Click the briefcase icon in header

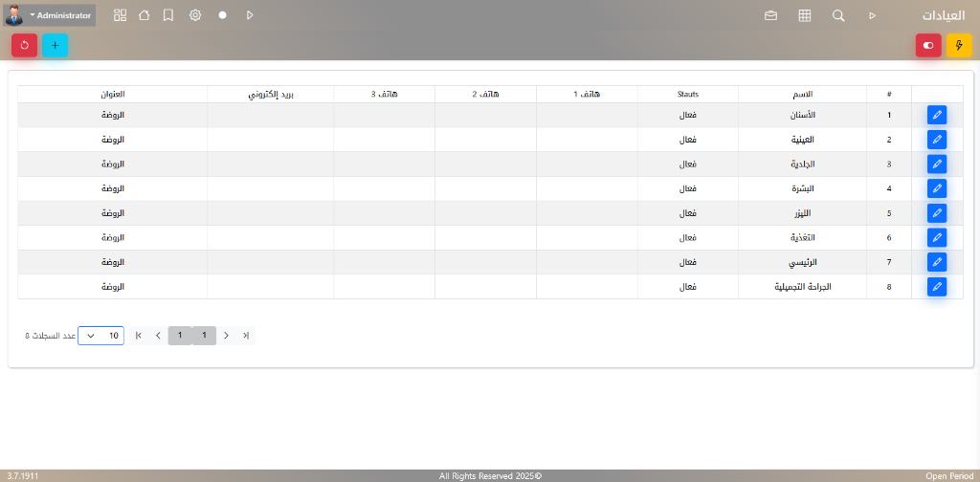[x=770, y=15]
